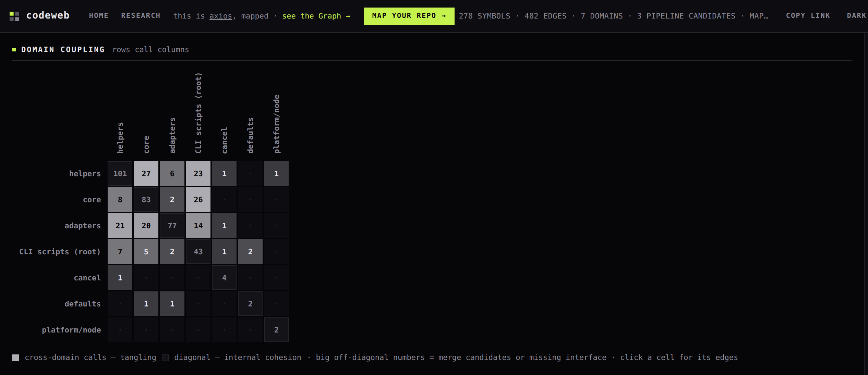Click the 'defaults' column header
The height and width of the screenshot is (375, 868).
pos(250,135)
